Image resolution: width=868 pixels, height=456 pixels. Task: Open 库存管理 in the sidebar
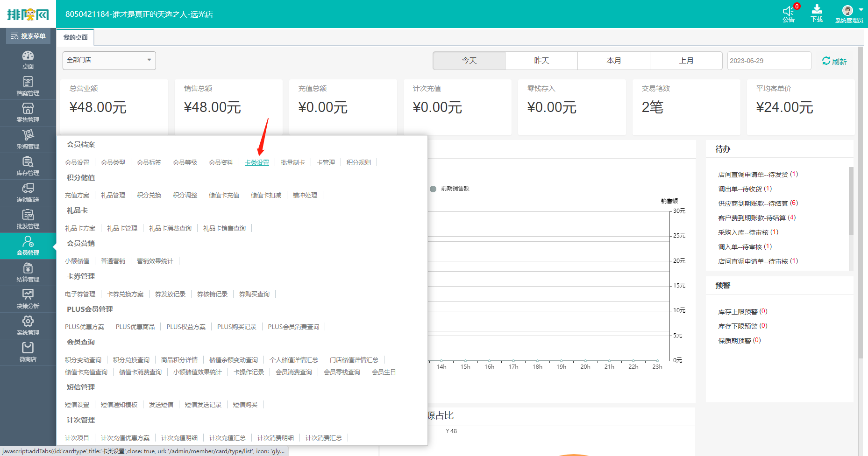click(28, 166)
